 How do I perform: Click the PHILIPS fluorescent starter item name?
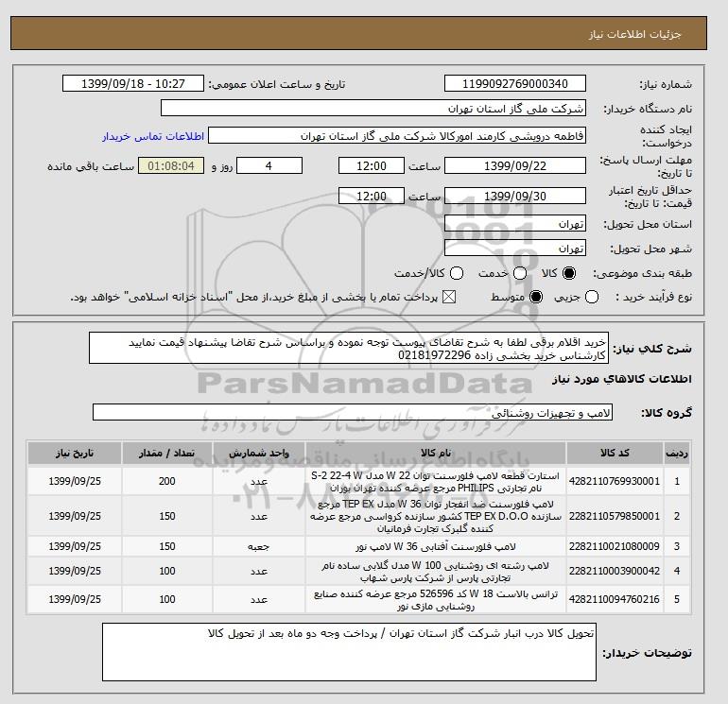tap(436, 482)
